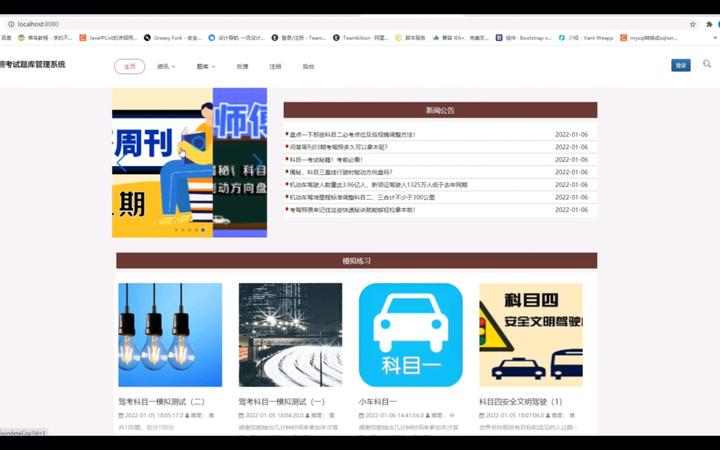This screenshot has height=450, width=720.
Task: Click the blue 登录 login button
Action: point(681,66)
